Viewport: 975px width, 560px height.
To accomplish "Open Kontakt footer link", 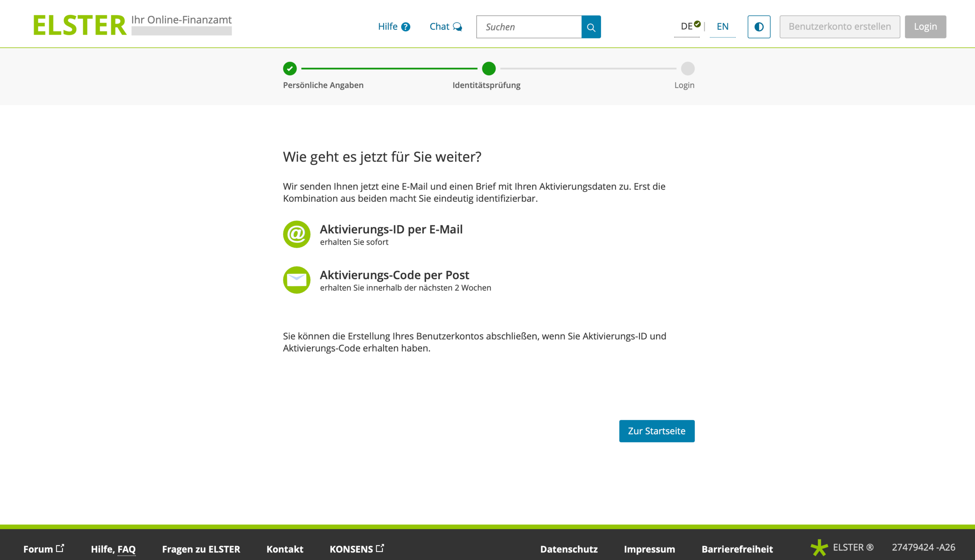I will (x=285, y=549).
